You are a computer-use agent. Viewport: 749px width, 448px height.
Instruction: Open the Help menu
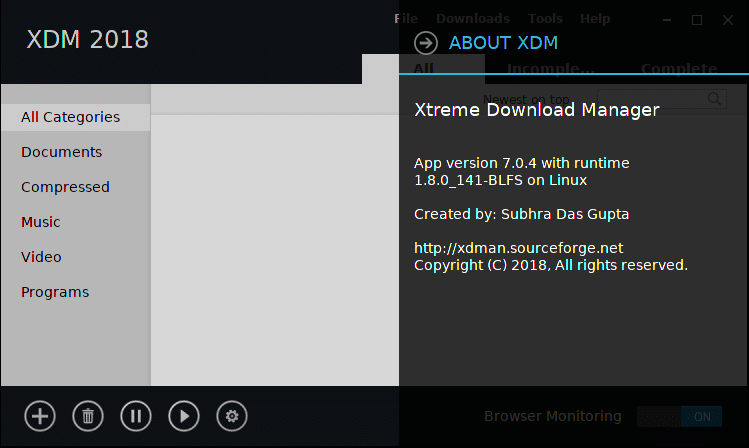595,19
